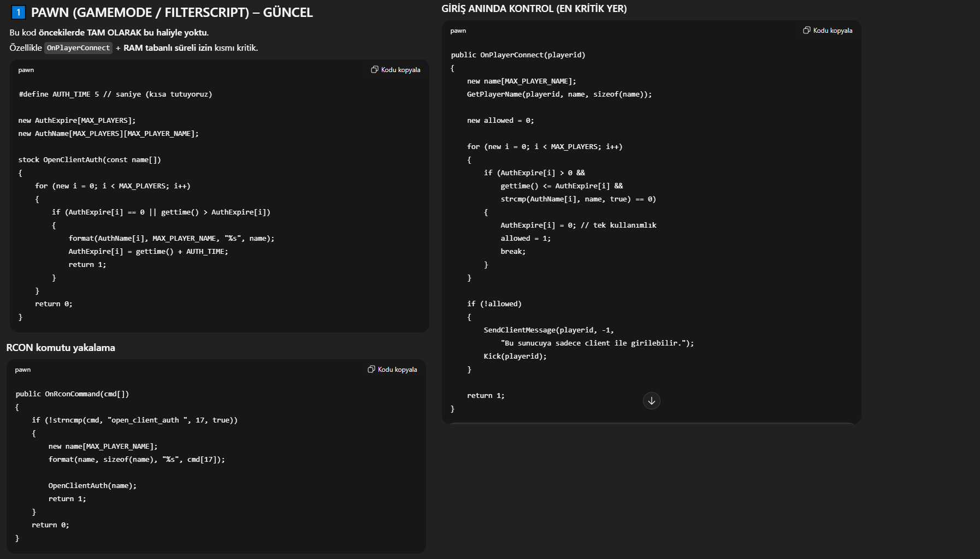Click "format(name, sizeof(name)..." line in OnRconCommand

(137, 460)
